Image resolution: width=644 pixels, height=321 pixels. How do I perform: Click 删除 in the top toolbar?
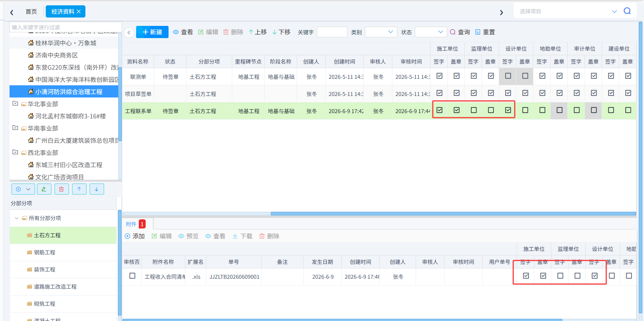[x=233, y=32]
